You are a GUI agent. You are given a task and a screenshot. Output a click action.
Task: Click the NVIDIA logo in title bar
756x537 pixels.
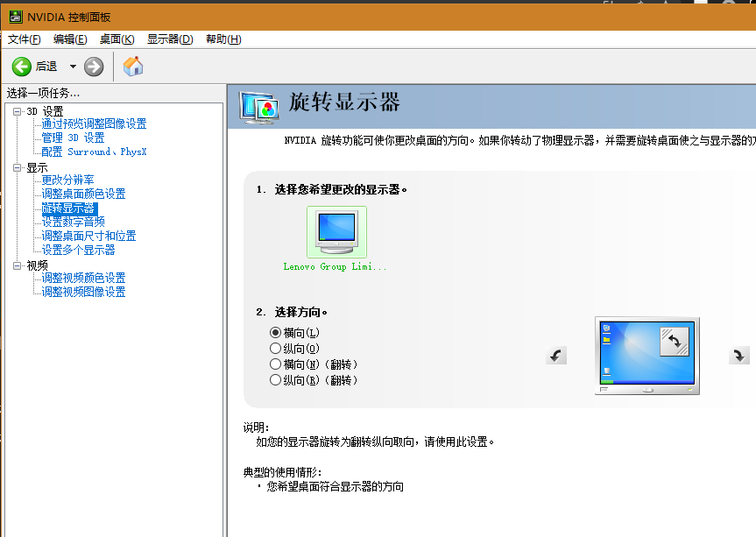(x=15, y=17)
